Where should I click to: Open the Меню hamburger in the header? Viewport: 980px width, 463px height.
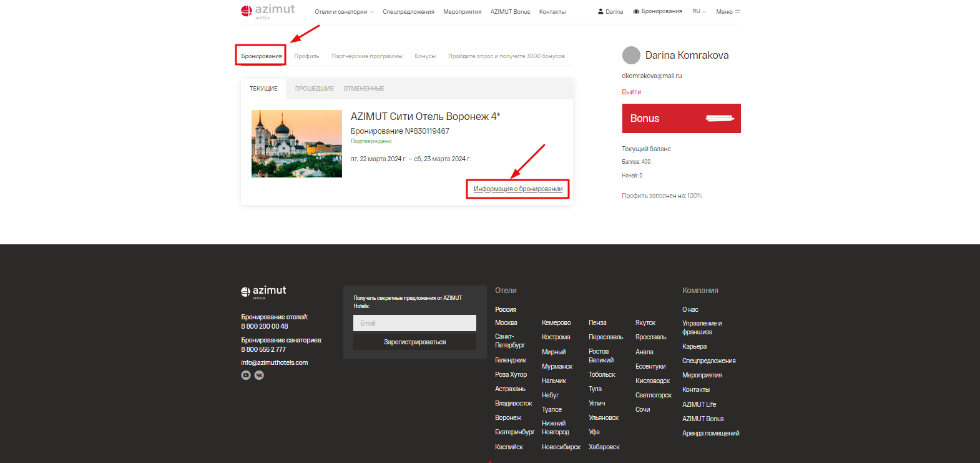pos(728,11)
